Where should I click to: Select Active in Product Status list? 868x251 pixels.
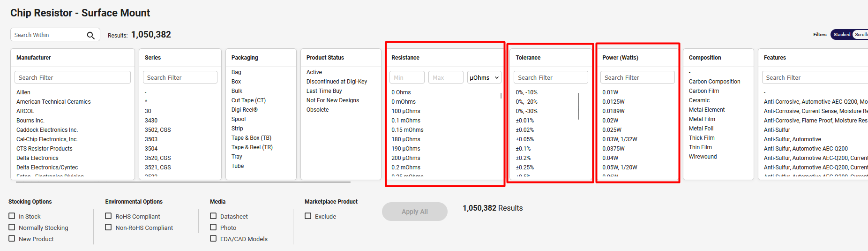pyautogui.click(x=314, y=72)
